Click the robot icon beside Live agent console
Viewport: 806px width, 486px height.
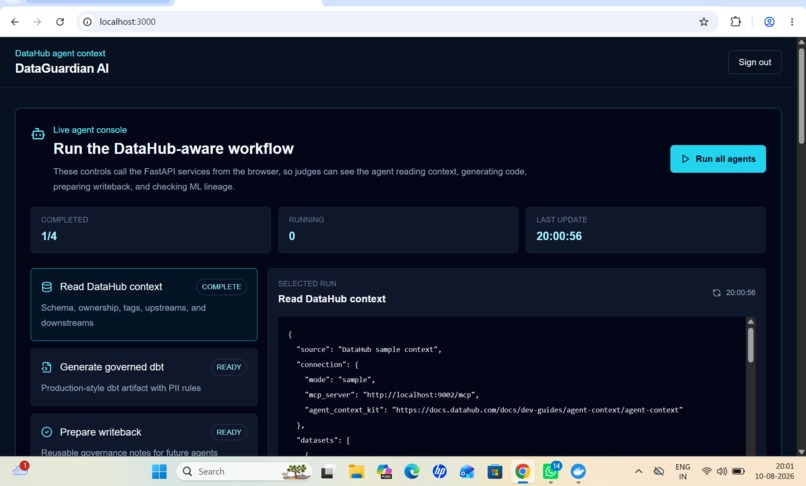[38, 134]
